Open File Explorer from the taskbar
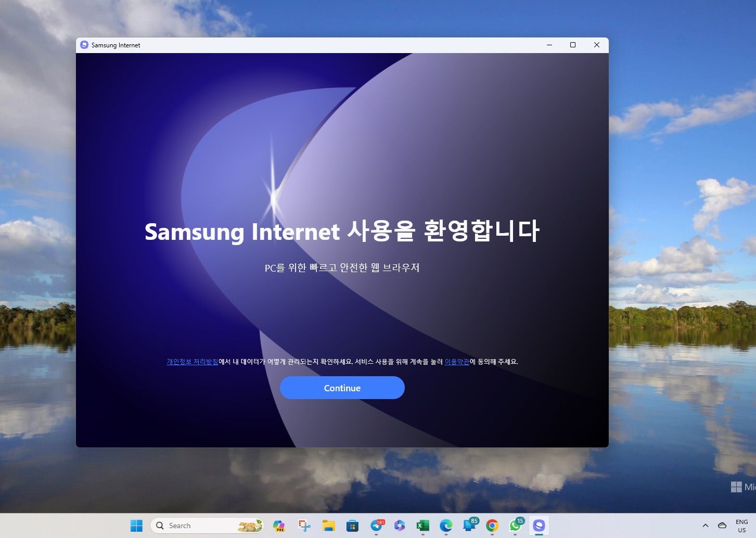The height and width of the screenshot is (538, 756). [328, 526]
